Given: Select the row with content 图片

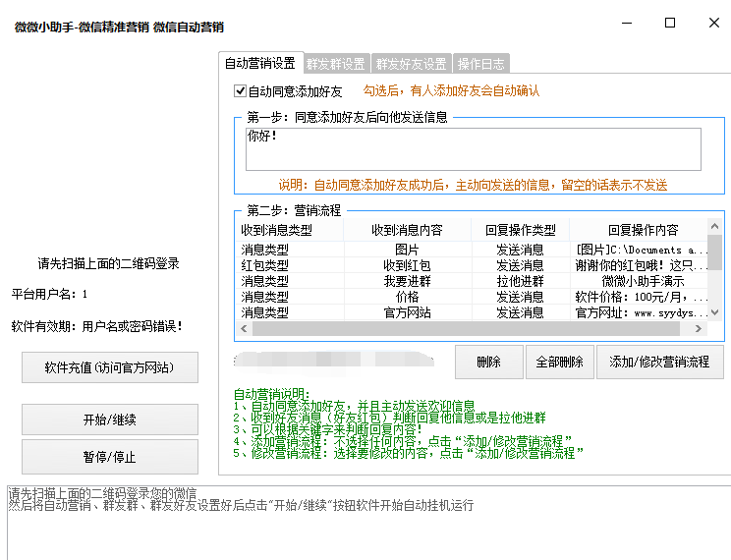Looking at the screenshot, I should [x=472, y=250].
